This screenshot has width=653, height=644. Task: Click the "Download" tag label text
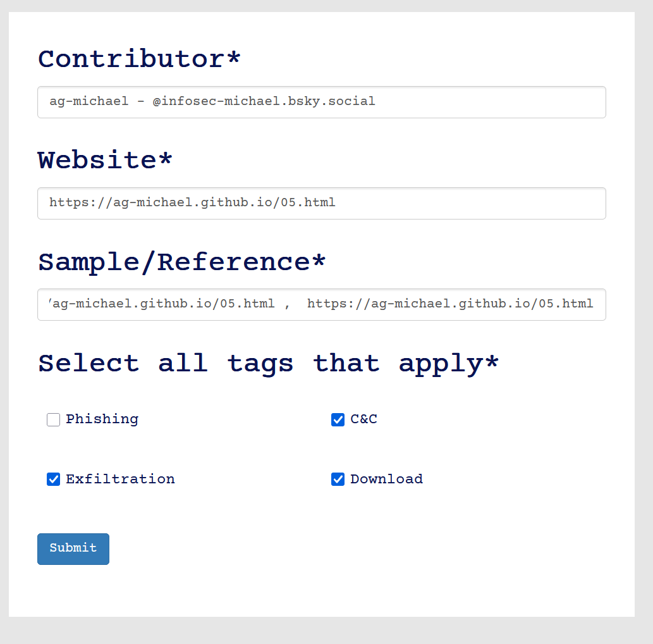point(386,480)
